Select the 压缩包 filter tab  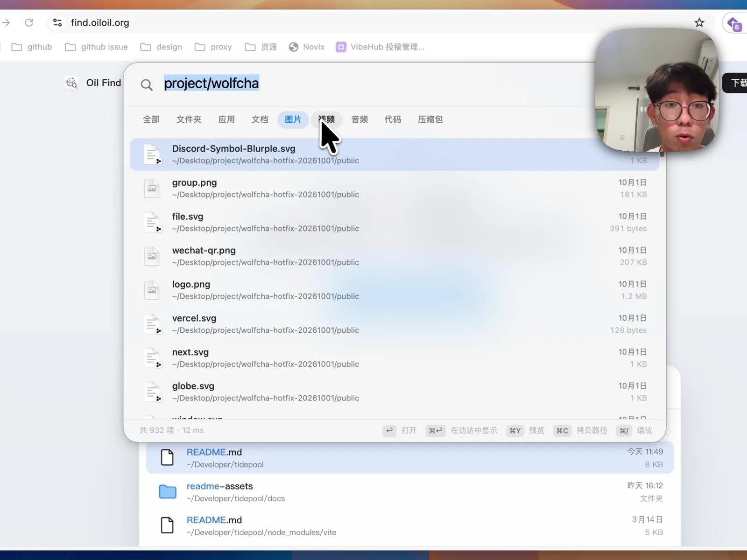pyautogui.click(x=430, y=119)
